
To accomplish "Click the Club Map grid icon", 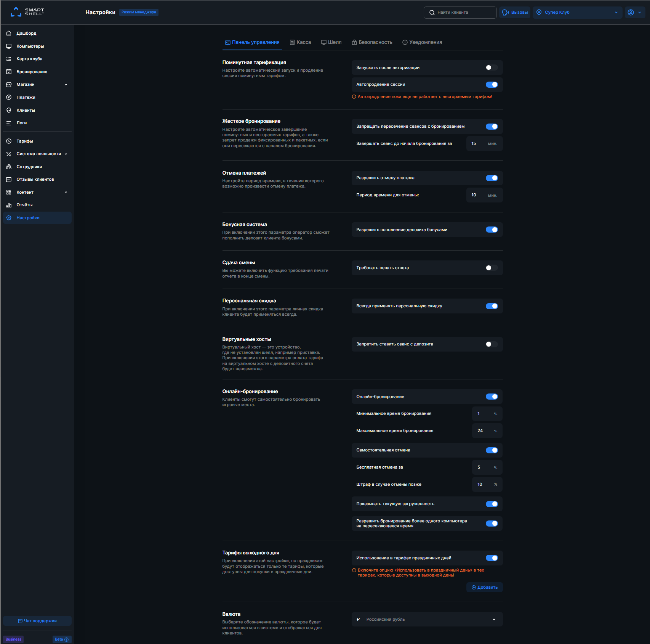I will click(x=9, y=59).
